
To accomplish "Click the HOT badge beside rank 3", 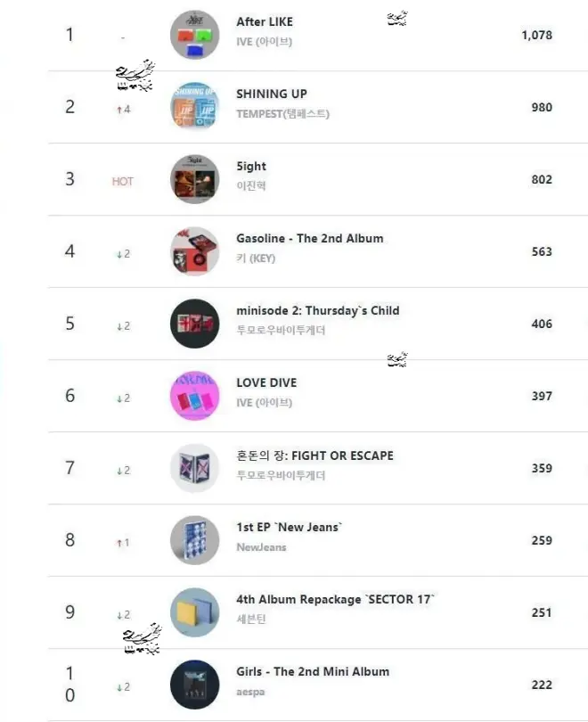I will 122,182.
